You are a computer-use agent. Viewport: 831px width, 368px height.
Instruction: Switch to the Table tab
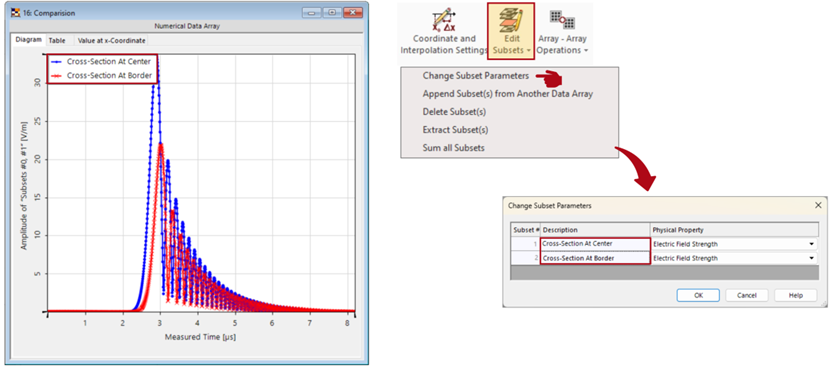[57, 40]
